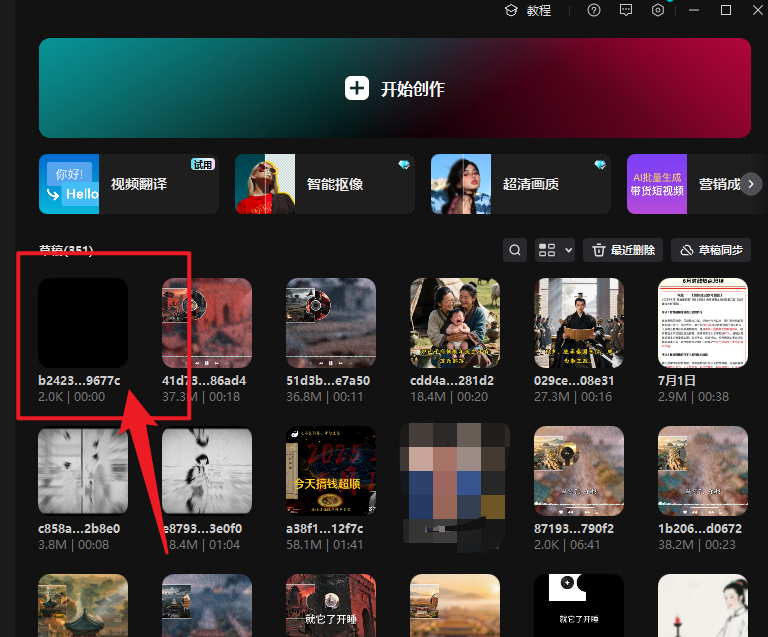Open draft cdd4a...281d2 thumbnail
768x637 pixels.
(455, 322)
